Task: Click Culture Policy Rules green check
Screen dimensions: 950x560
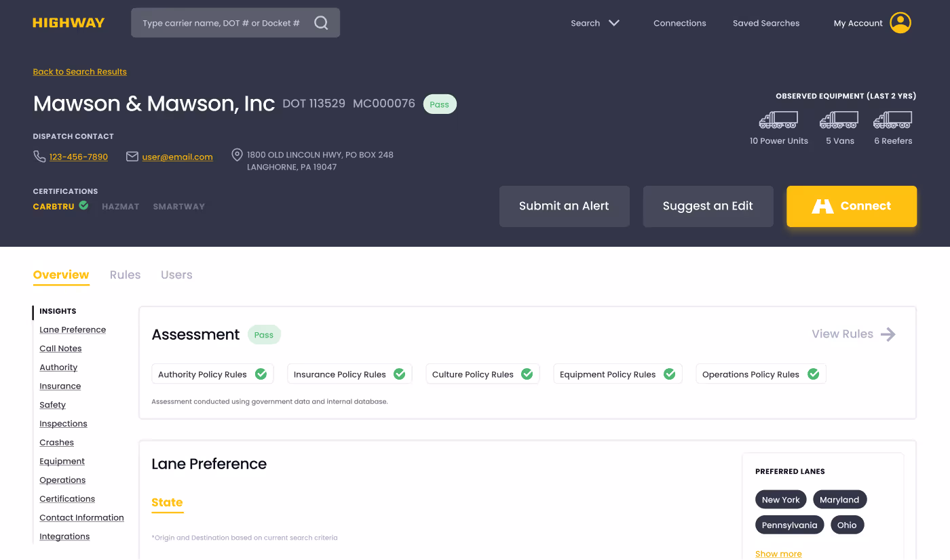Action: point(527,374)
